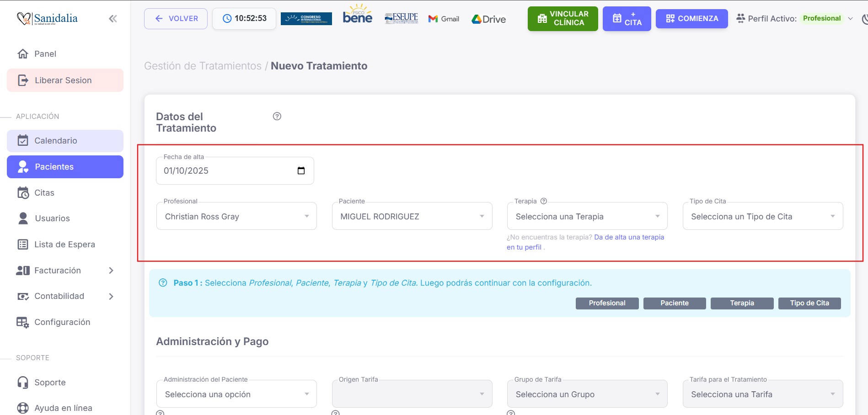The height and width of the screenshot is (415, 868).
Task: Open the calendar picker in Fecha de alta
Action: coord(301,170)
